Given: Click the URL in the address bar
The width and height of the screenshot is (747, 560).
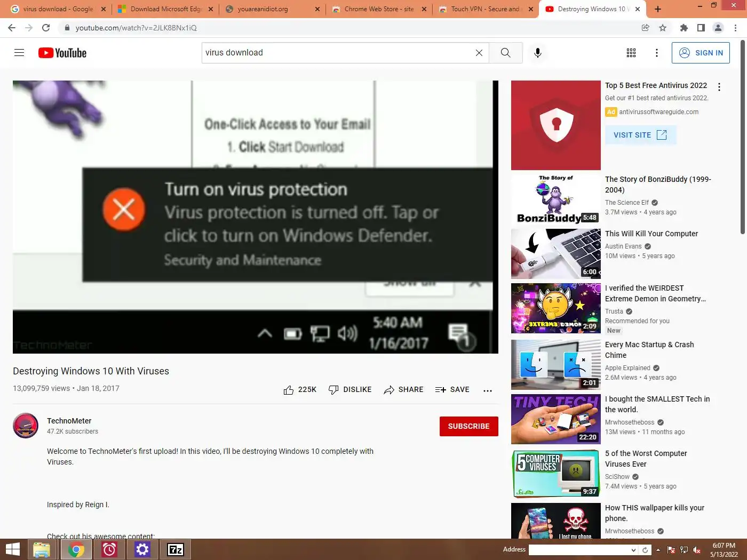Looking at the screenshot, I should pos(136,28).
